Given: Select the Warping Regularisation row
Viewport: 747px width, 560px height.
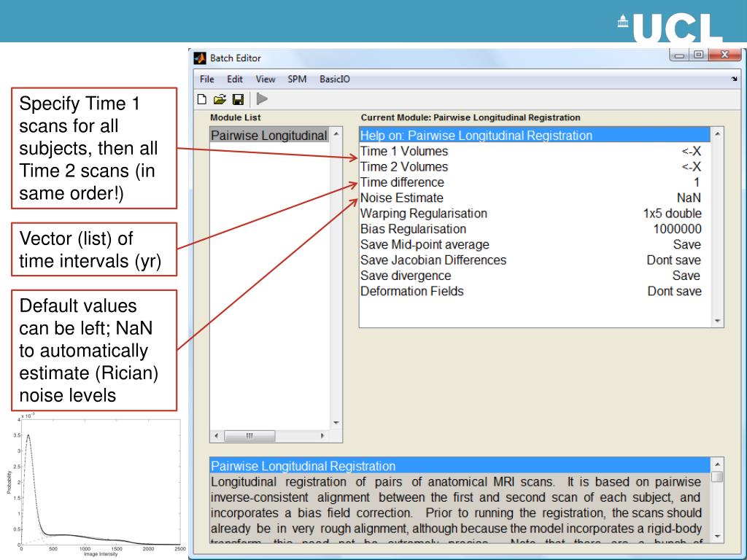Looking at the screenshot, I should click(x=535, y=214).
